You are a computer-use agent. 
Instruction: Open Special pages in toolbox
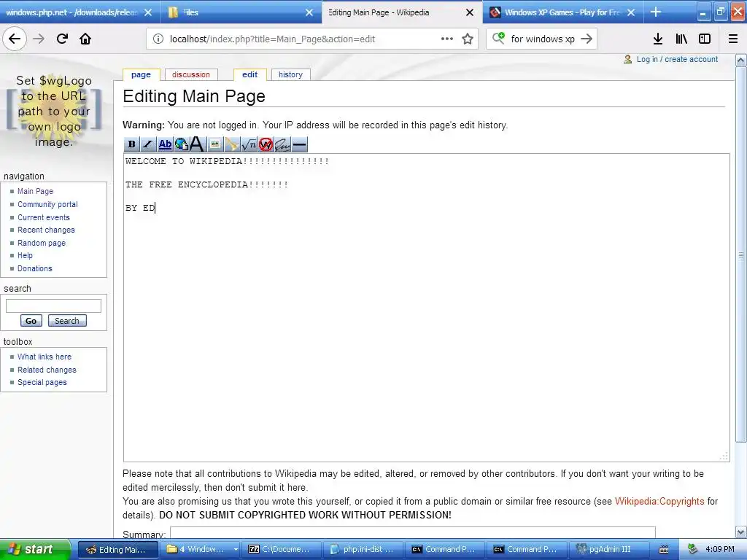[42, 382]
